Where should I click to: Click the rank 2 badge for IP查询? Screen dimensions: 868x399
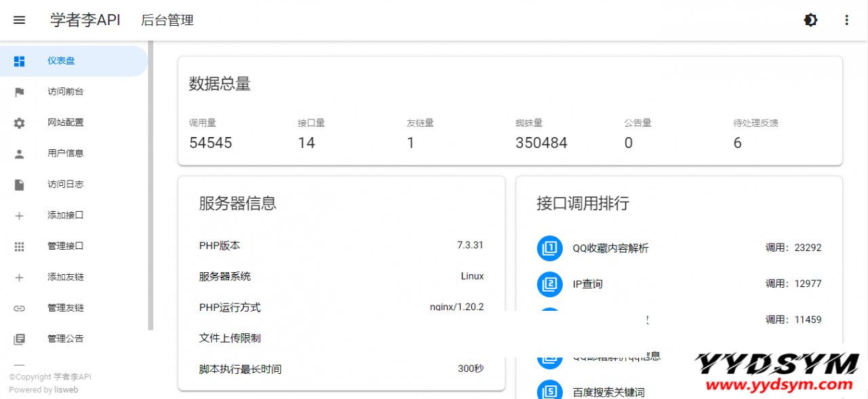550,284
